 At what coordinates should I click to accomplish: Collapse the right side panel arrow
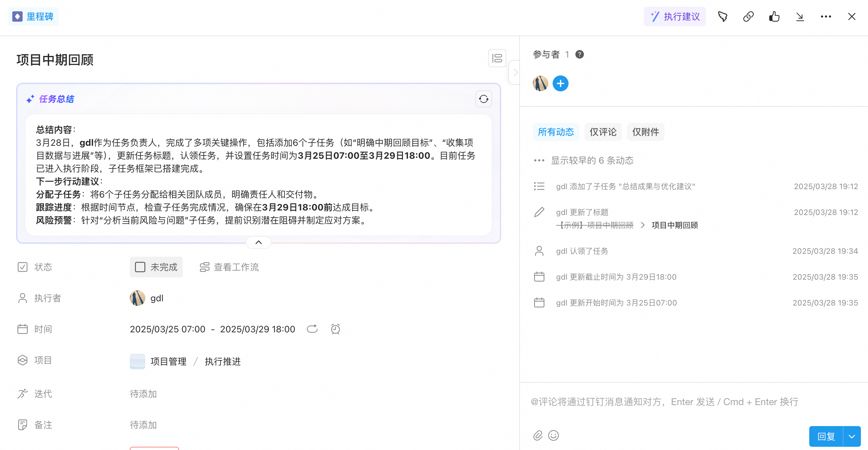tap(515, 72)
